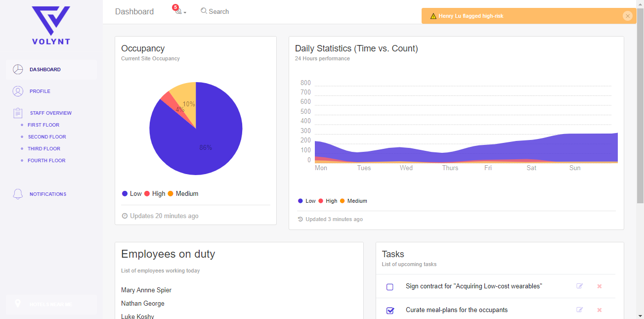Click the Volynt logo
The height and width of the screenshot is (319, 644).
coord(51,25)
